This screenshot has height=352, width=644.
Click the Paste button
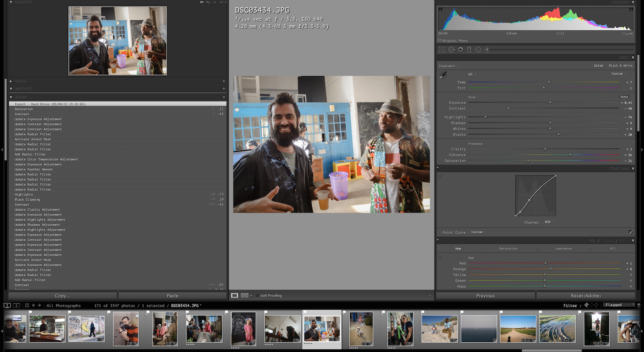click(x=172, y=296)
